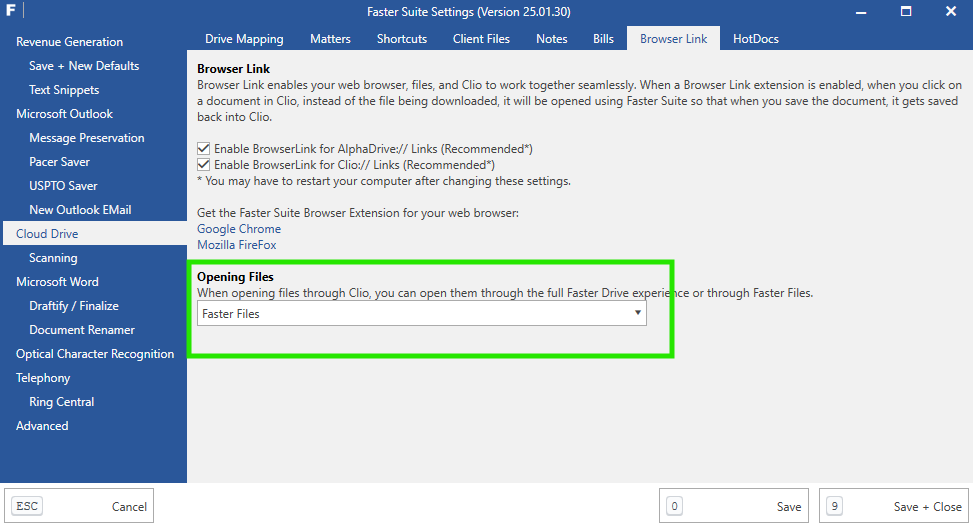
Task: Switch to the Matters tab
Action: 330,38
